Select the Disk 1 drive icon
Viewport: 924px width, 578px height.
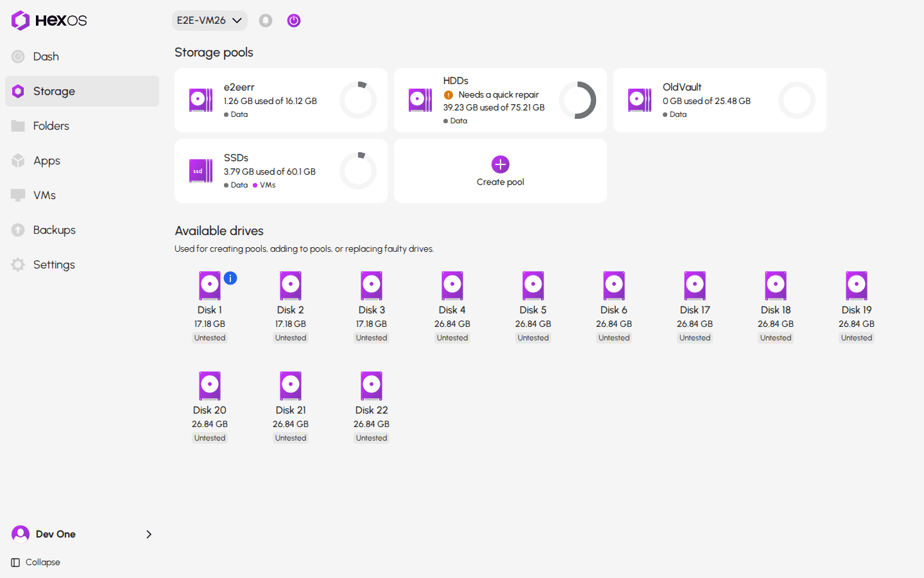pyautogui.click(x=210, y=286)
